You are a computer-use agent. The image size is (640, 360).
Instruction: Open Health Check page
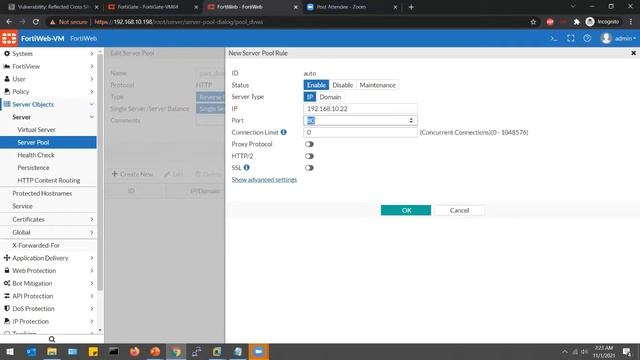coord(36,155)
